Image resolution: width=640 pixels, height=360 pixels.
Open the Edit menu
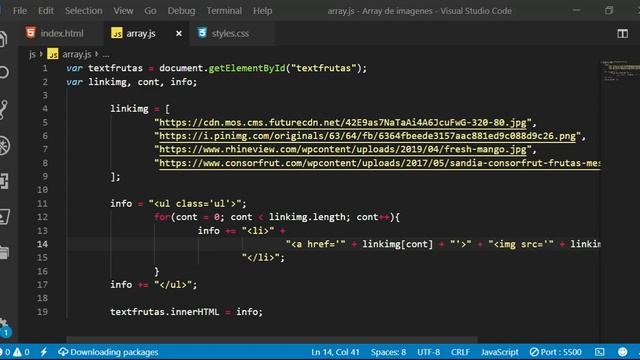46,11
